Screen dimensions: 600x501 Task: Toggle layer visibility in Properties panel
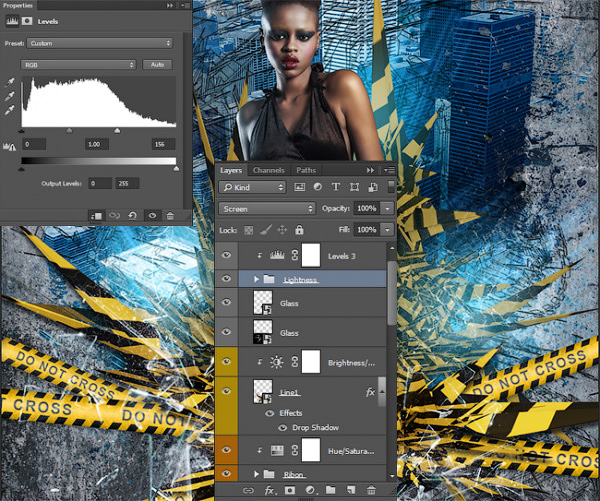point(152,216)
